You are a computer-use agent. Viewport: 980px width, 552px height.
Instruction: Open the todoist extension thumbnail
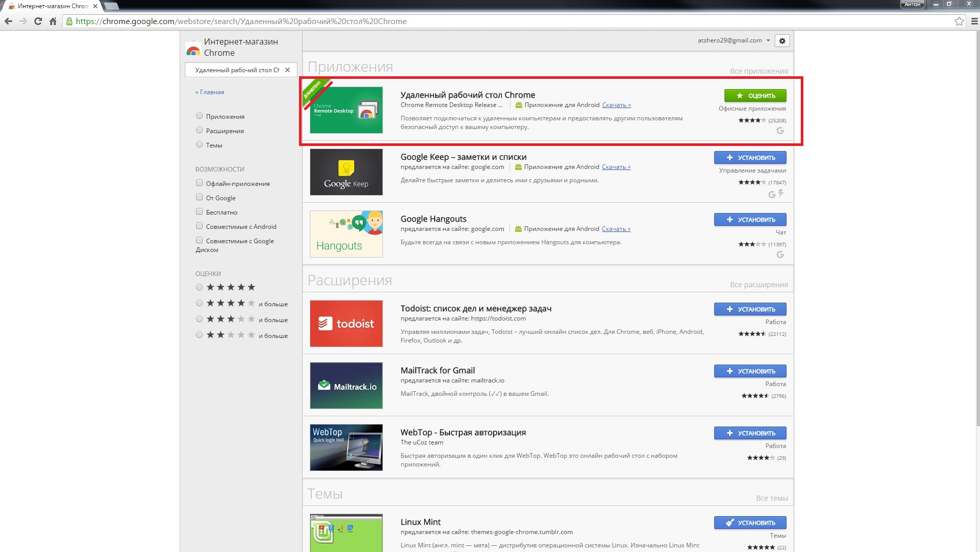346,324
